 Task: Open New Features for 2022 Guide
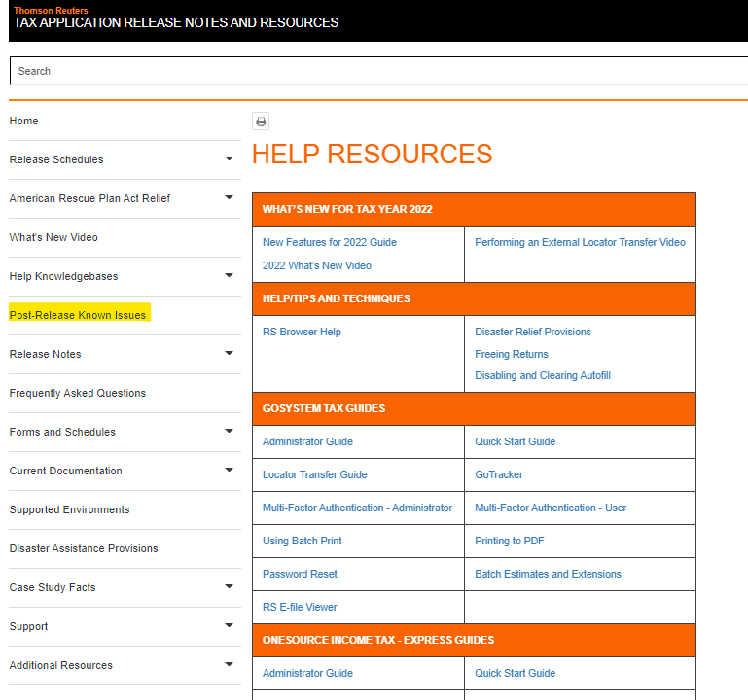330,242
